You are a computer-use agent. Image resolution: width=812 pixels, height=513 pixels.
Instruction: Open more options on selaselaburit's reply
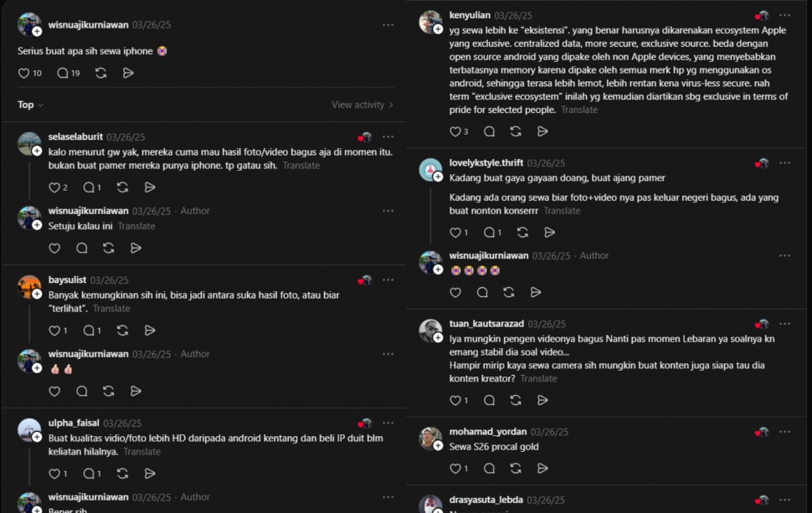[x=388, y=137]
